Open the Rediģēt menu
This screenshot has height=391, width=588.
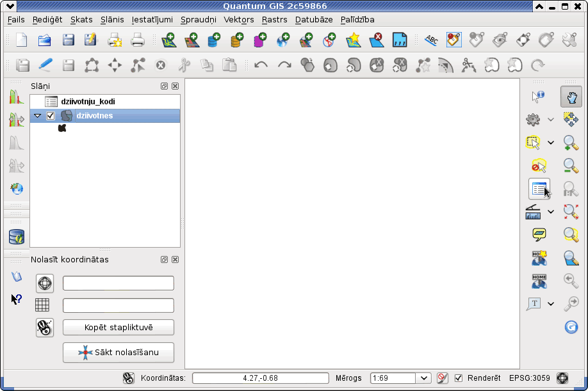coord(47,19)
